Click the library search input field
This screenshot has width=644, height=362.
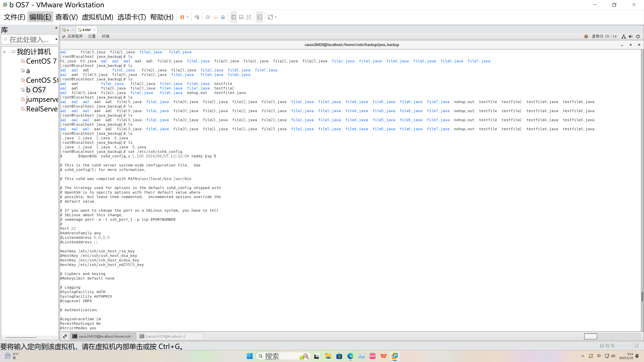tap(29, 39)
